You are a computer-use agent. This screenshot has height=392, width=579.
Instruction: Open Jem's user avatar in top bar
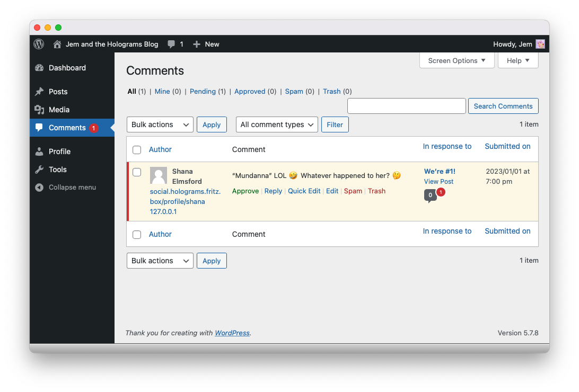540,44
